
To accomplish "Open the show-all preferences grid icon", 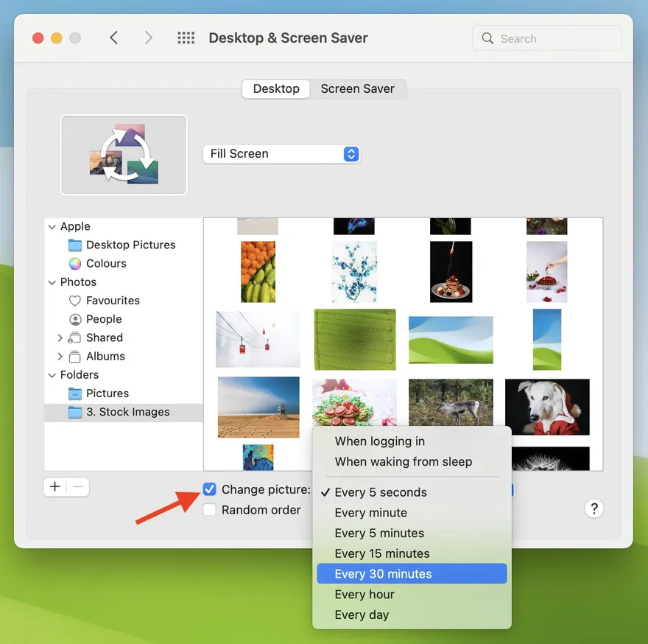I will (x=186, y=38).
